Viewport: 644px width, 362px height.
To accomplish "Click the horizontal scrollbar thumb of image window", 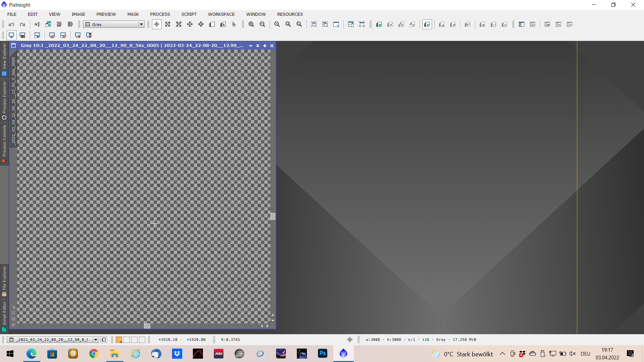I will [147, 326].
